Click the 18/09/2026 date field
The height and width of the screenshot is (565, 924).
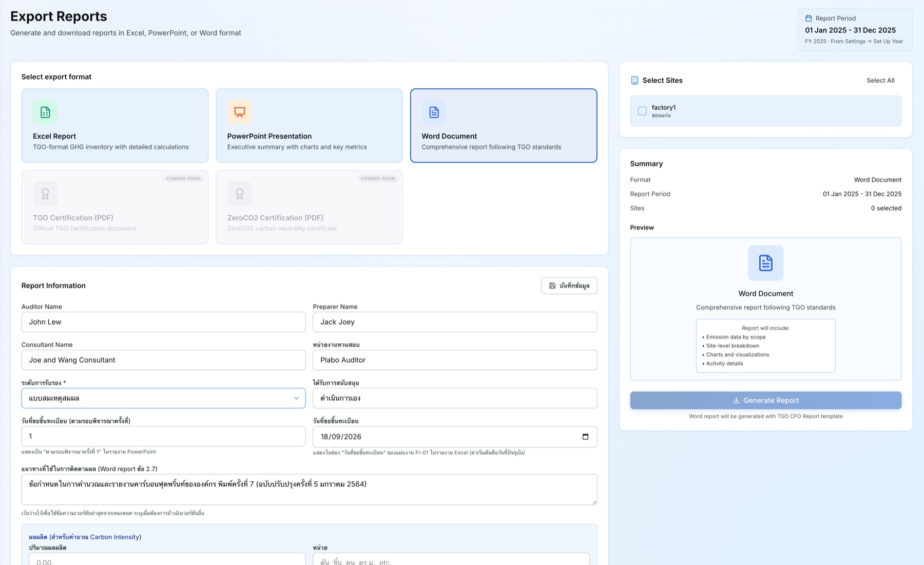point(455,437)
